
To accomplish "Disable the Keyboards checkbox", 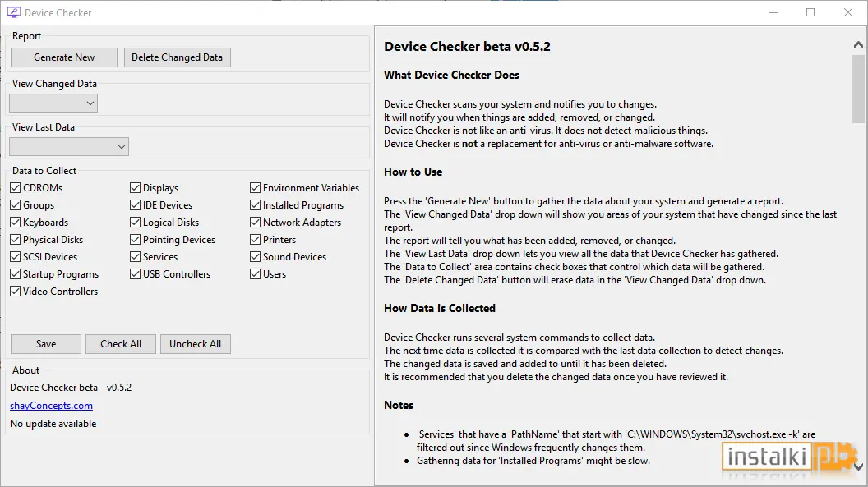I will 16,223.
